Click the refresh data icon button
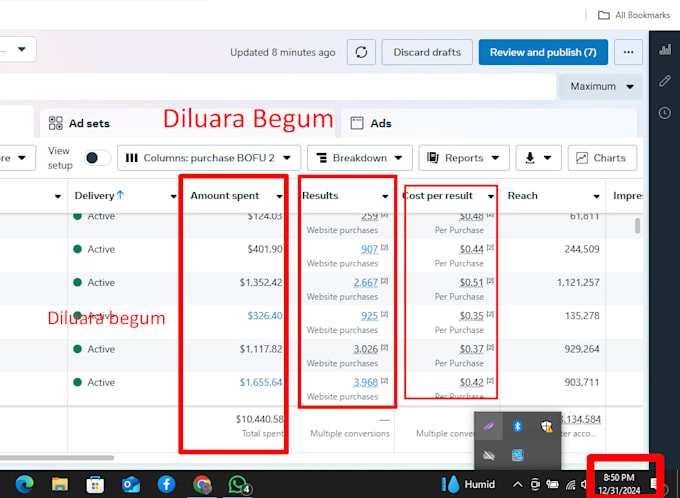Screen dimensions: 680x498 pos(361,52)
